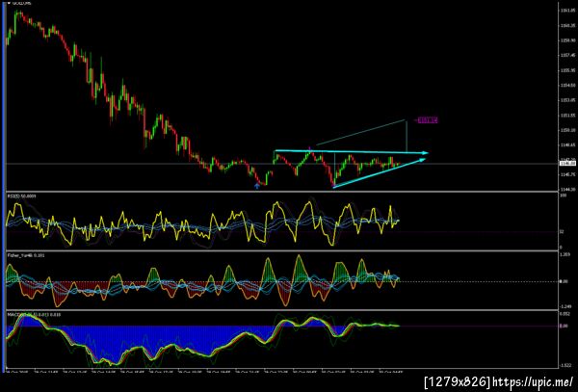Click the current price tag on price axis

[x=568, y=163]
